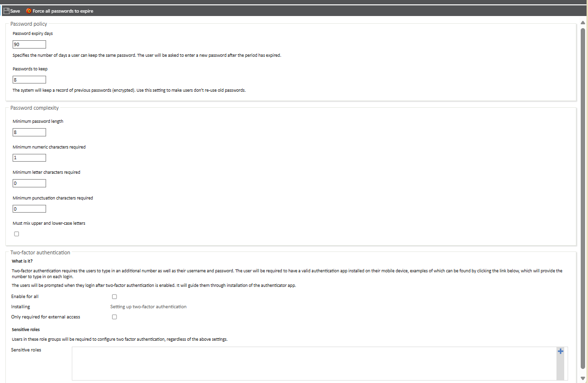
Task: Toggle Only required for external access
Action: coord(114,317)
